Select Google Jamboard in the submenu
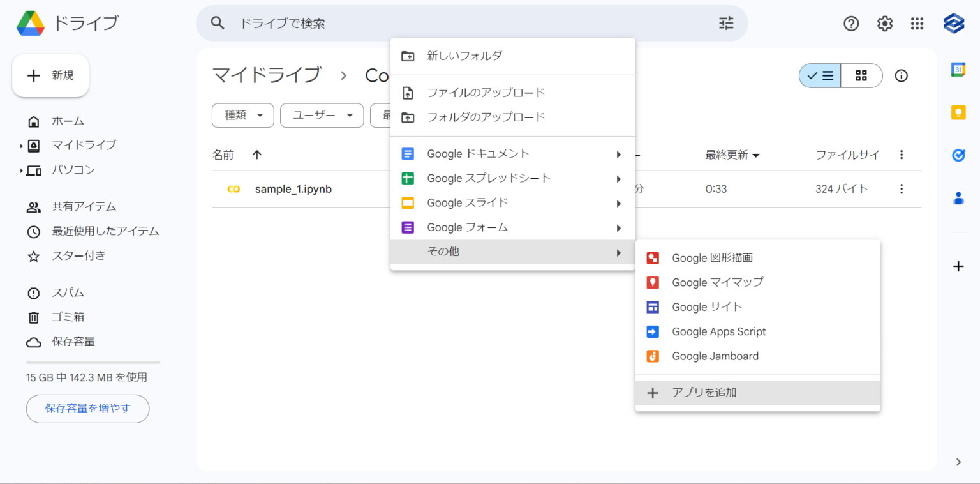 pos(715,356)
